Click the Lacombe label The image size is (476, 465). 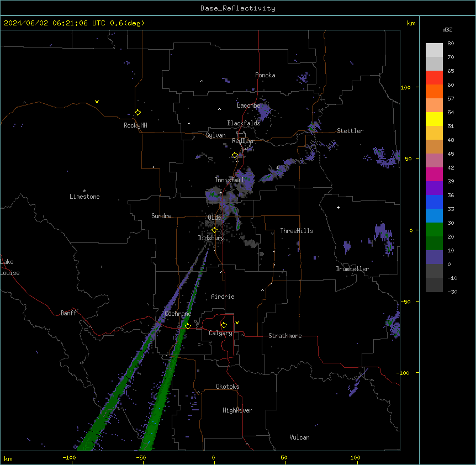coord(248,105)
